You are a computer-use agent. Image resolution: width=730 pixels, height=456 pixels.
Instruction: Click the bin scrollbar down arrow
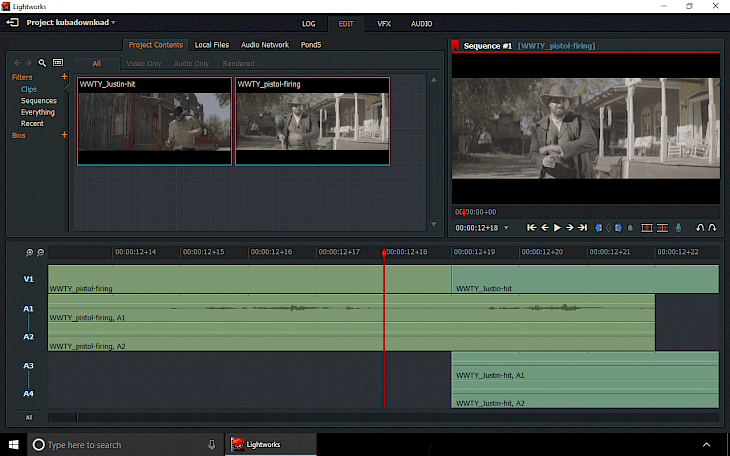pos(433,224)
